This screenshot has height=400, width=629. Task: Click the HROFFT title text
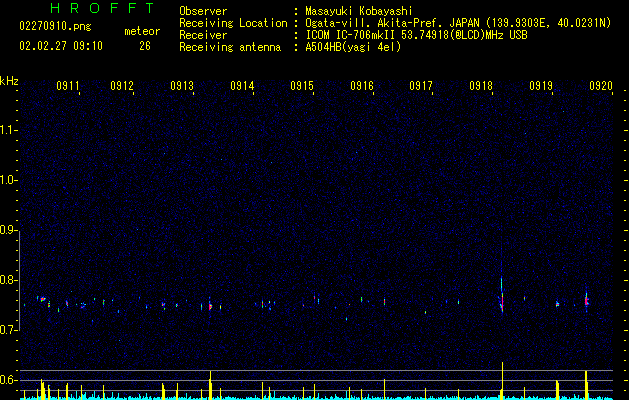tap(103, 8)
